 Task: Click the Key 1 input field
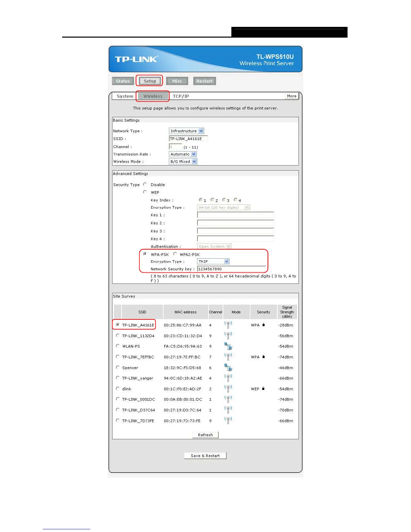click(235, 215)
